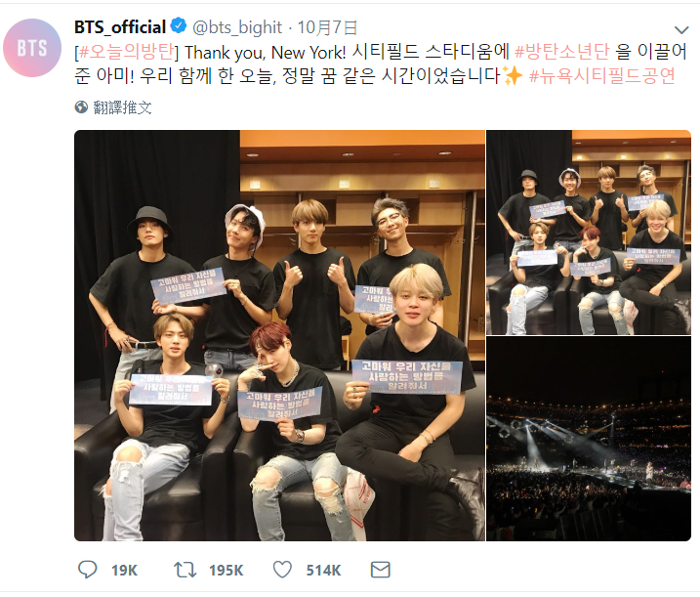Like the tweet with heart icon
This screenshot has height=597, width=700.
(x=282, y=570)
